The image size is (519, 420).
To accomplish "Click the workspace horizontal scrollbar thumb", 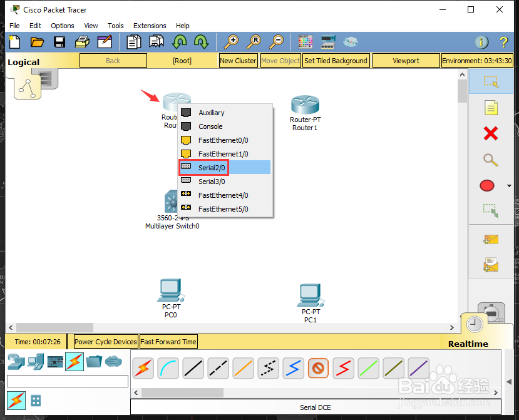I will [x=55, y=327].
